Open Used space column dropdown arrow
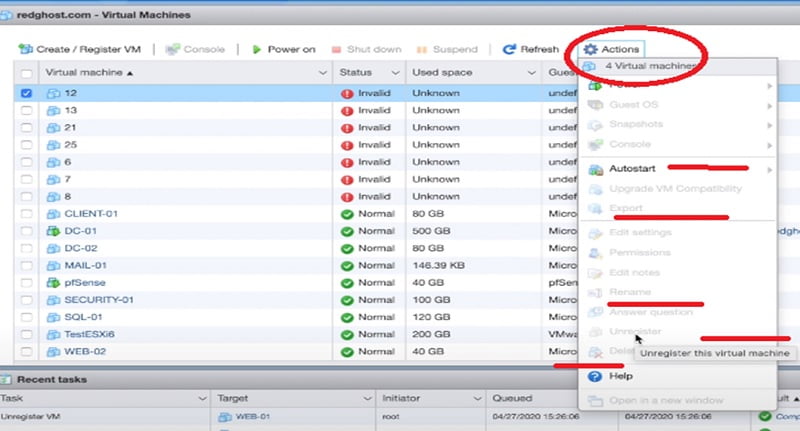 click(x=532, y=73)
